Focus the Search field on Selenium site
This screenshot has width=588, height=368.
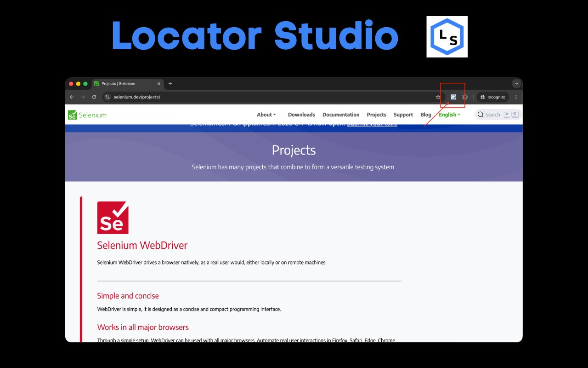tap(498, 115)
